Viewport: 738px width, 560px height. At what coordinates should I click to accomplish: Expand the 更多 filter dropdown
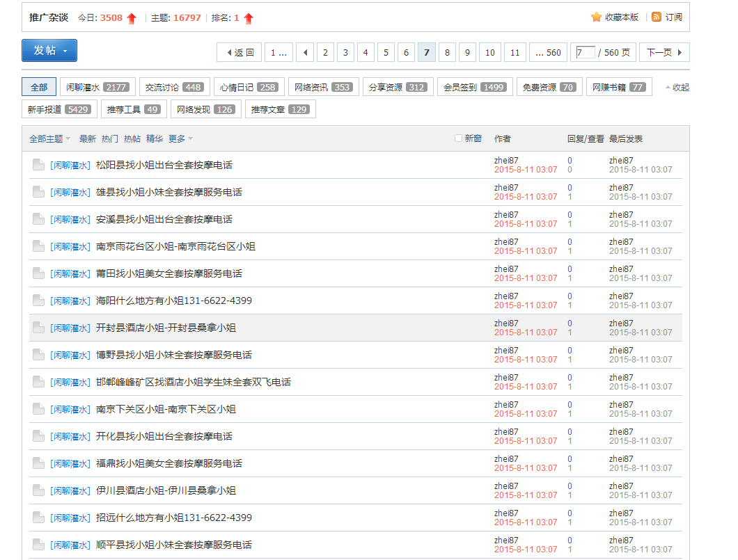pos(180,139)
